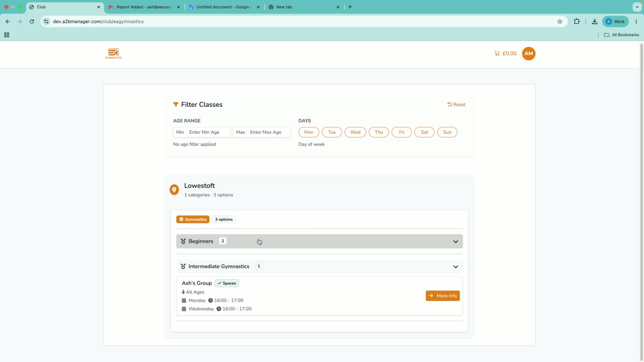
Task: Toggle the Sat day filter
Action: click(424, 132)
